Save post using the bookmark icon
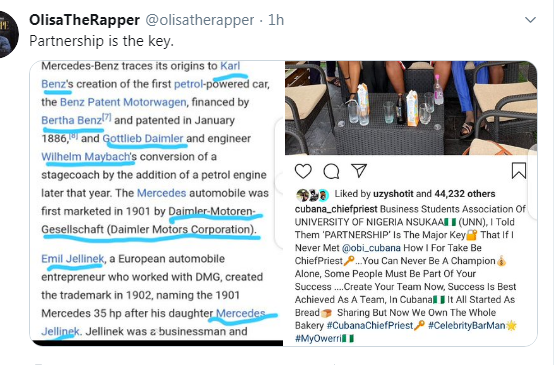The image size is (559, 365). coord(519,170)
